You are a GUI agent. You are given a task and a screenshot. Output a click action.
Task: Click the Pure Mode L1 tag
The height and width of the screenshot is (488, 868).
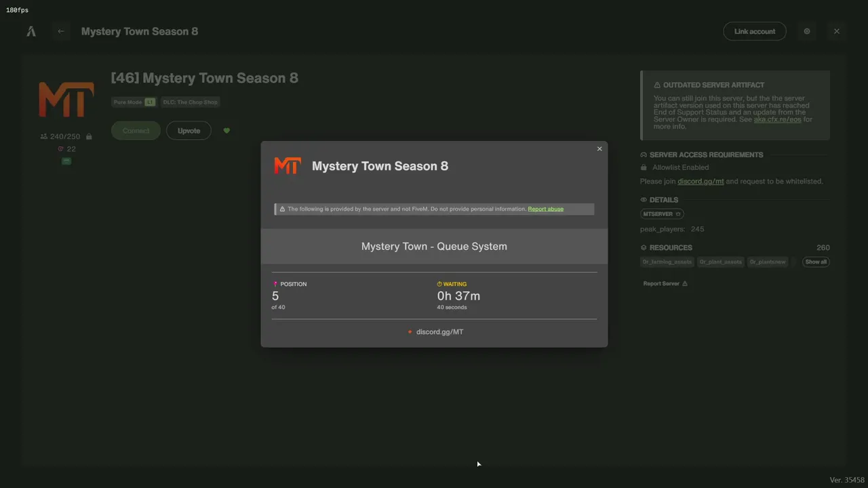(134, 102)
